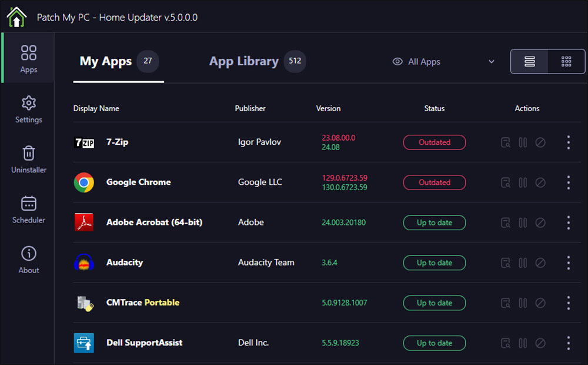The image size is (588, 365).
Task: Open the three-dot menu for 7-Zip
Action: (x=569, y=142)
